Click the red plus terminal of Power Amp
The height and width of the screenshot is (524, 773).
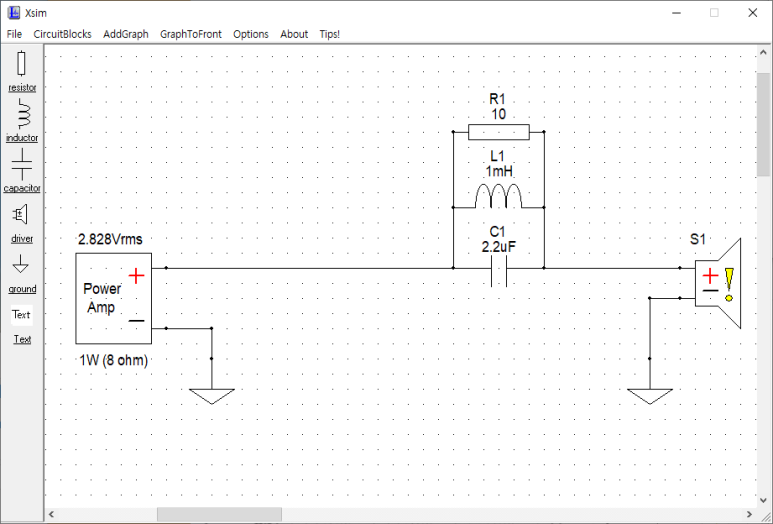pyautogui.click(x=136, y=276)
